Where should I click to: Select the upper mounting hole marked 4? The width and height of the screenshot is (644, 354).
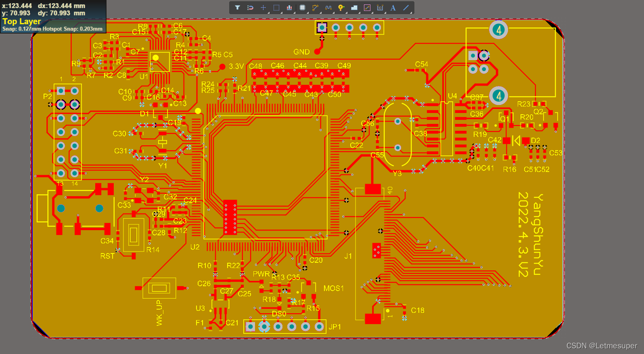(499, 29)
